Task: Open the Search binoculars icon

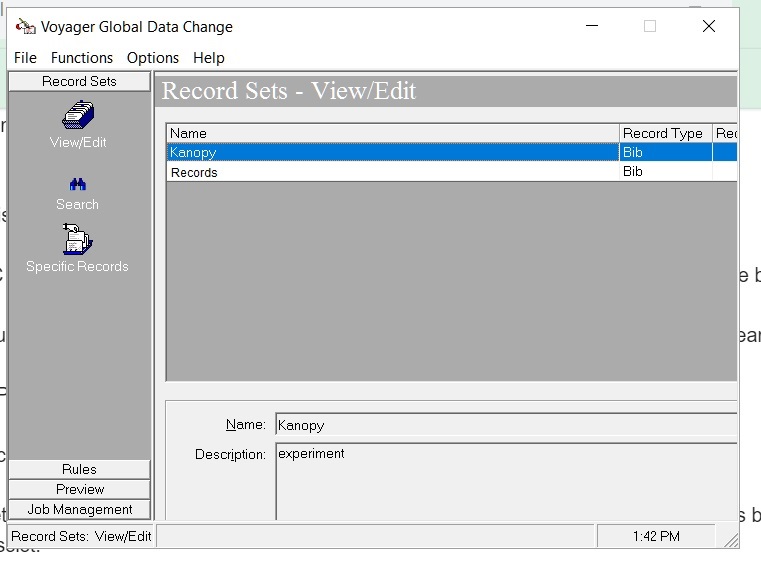Action: [x=78, y=185]
